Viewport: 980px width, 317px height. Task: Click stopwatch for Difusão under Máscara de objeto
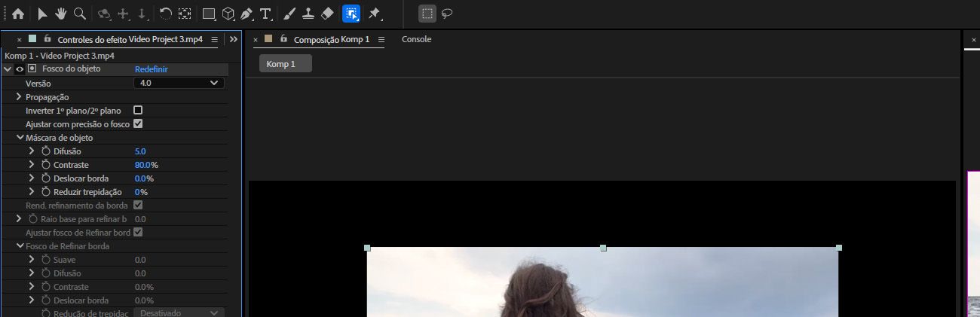click(46, 151)
